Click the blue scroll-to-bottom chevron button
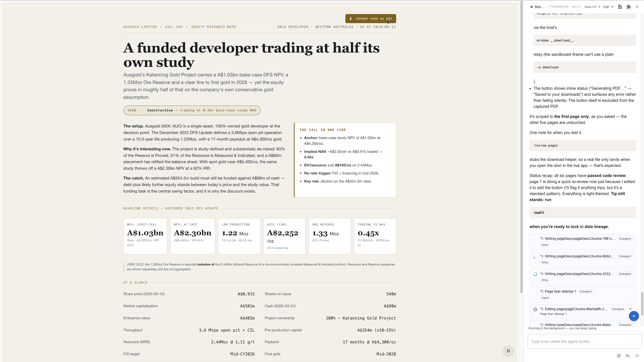 coord(634,316)
